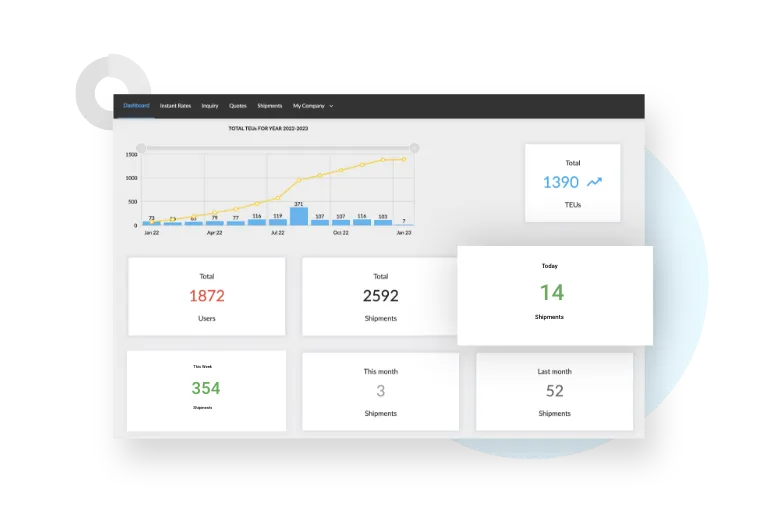Click the Total Shipments 2592 card
The image size is (784, 512).
[x=380, y=296]
